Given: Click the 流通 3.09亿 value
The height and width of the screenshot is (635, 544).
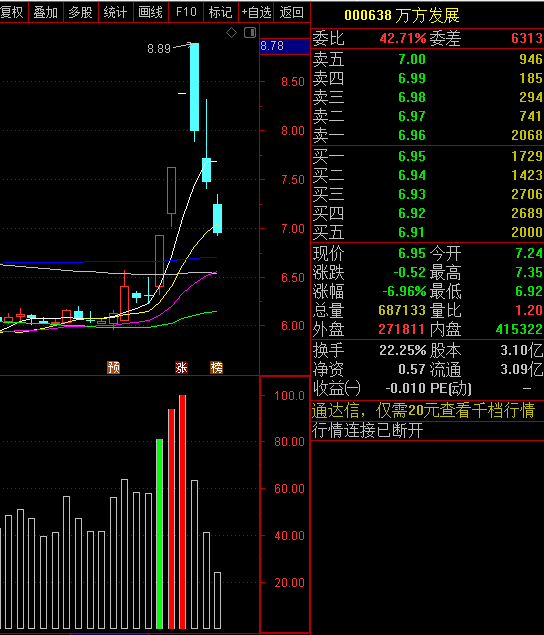Looking at the screenshot, I should 522,369.
